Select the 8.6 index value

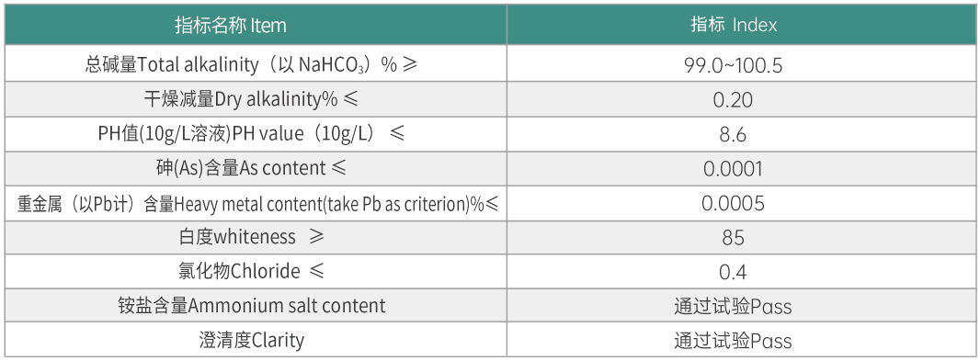click(x=733, y=135)
